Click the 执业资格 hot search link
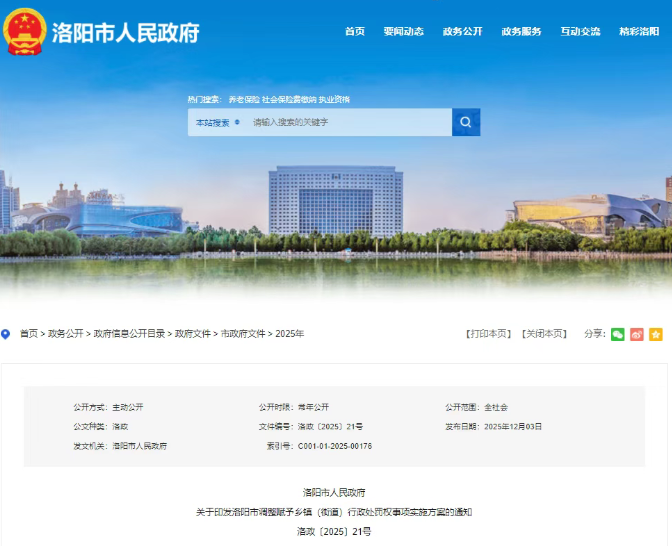 pos(334,100)
